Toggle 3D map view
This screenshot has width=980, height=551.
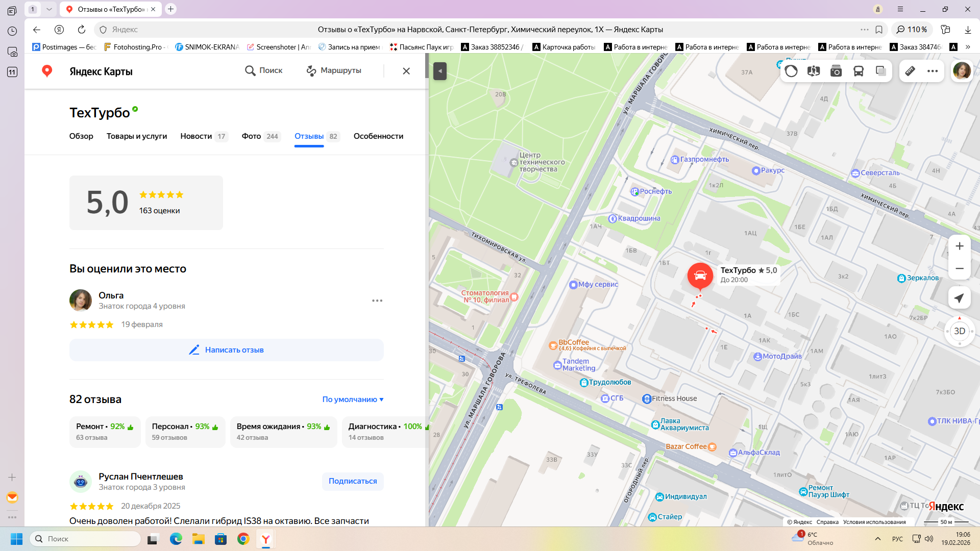(959, 331)
